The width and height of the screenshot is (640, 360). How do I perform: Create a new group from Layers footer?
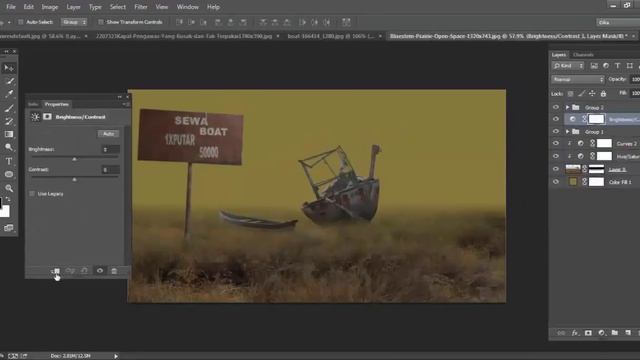tap(615, 333)
